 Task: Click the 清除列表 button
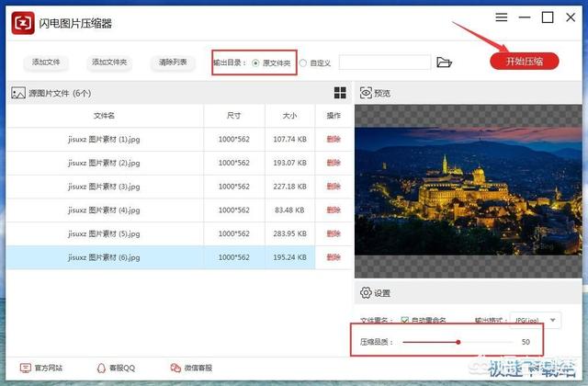click(173, 62)
